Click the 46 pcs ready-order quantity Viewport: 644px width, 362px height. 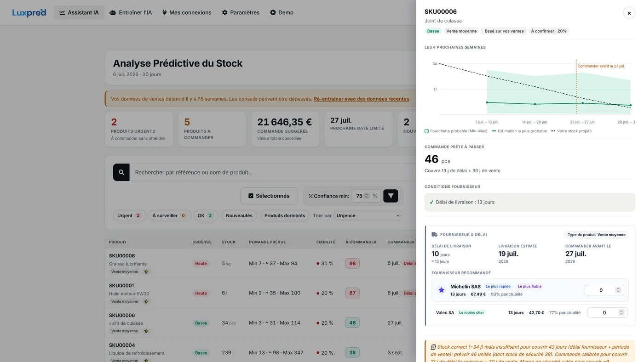(x=437, y=159)
